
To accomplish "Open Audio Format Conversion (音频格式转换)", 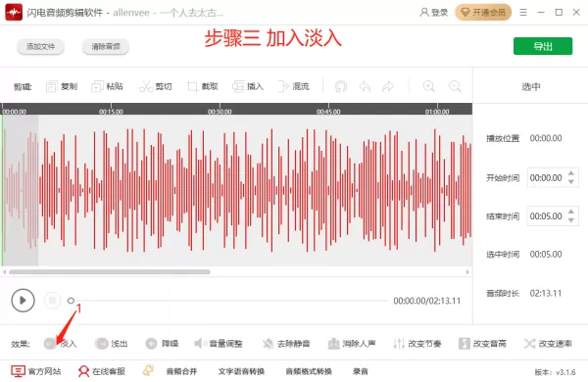I will (309, 371).
